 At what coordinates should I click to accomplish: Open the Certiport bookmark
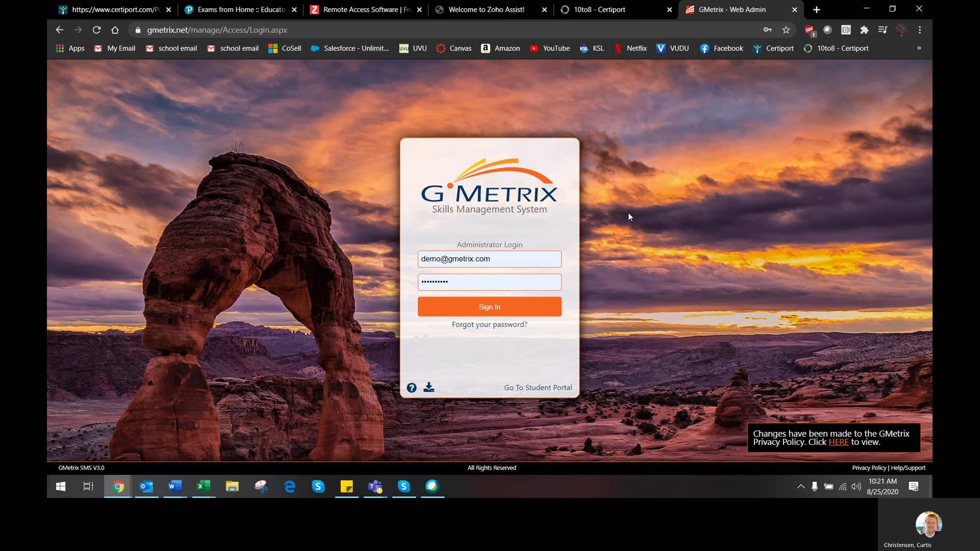tap(773, 48)
